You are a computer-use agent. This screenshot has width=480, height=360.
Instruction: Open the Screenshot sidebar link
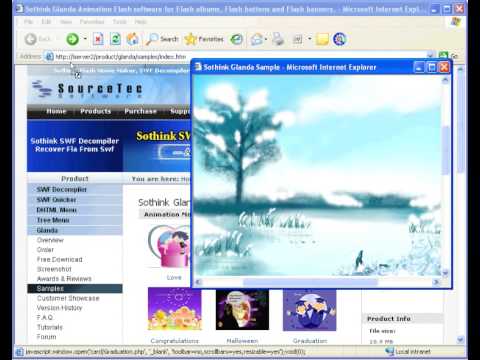54,269
